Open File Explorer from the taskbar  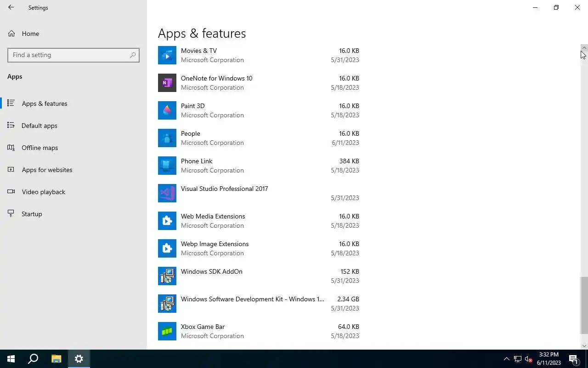56,359
